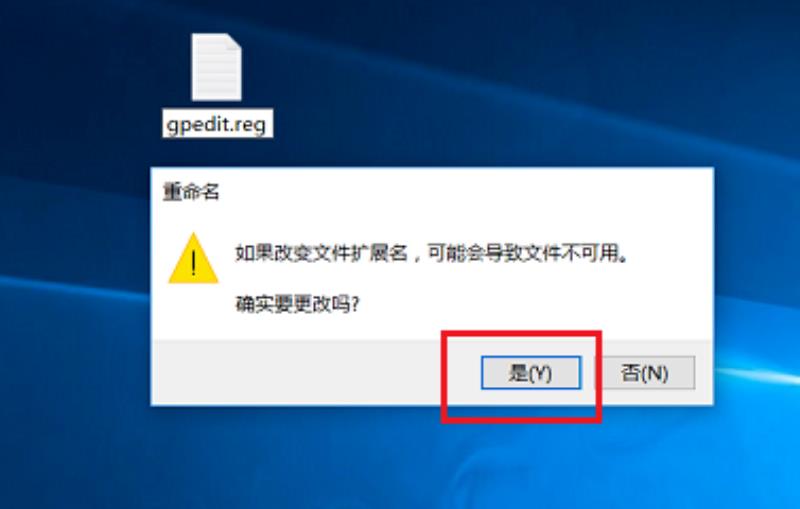The height and width of the screenshot is (509, 800).
Task: Click the yellow warning triangle icon
Action: [193, 259]
